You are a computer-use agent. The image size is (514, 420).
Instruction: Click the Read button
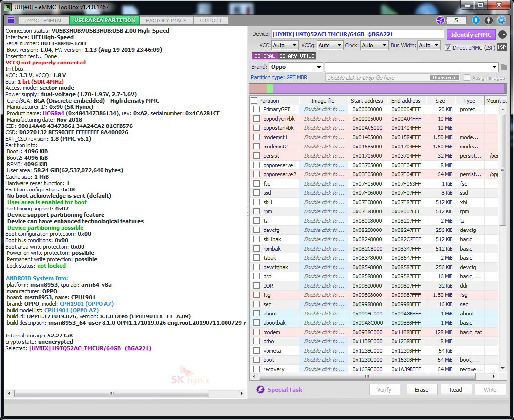(x=455, y=390)
